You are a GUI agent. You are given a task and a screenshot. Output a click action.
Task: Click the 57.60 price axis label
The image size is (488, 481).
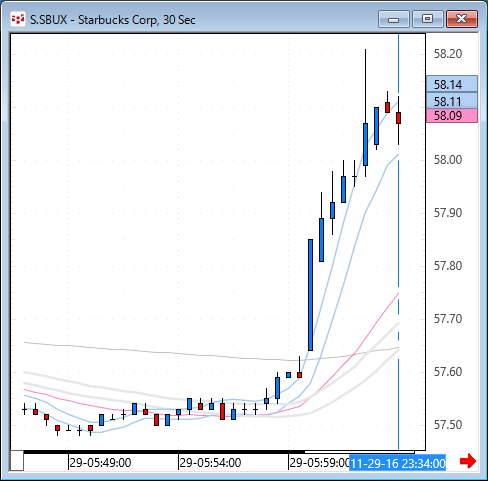coord(448,372)
